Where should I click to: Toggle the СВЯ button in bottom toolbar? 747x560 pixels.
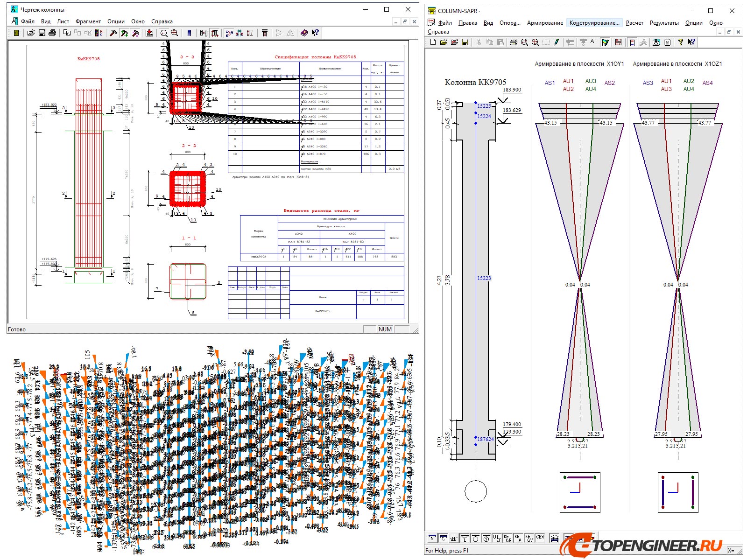tap(540, 538)
